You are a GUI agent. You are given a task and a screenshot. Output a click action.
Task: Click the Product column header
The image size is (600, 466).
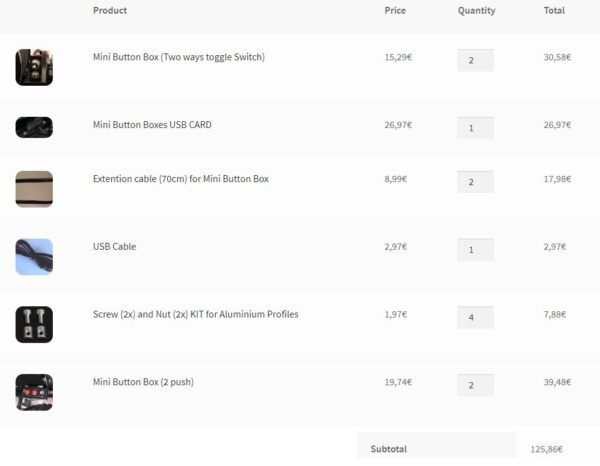pos(110,10)
